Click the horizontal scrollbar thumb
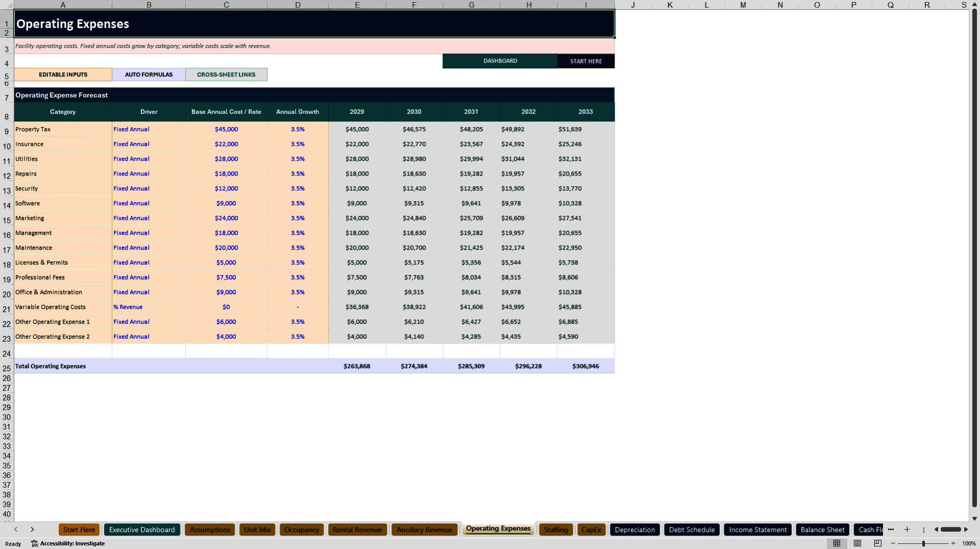Viewport: 980px width, 549px height. pyautogui.click(x=950, y=530)
